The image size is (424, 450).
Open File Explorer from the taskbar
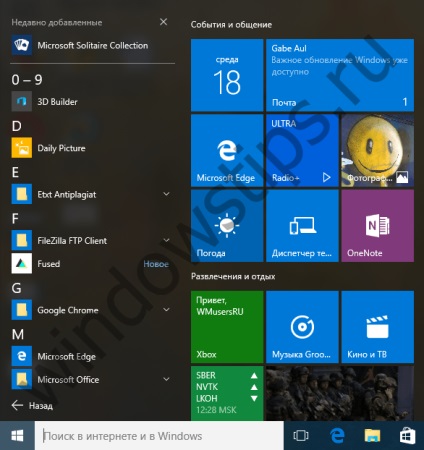coord(372,435)
